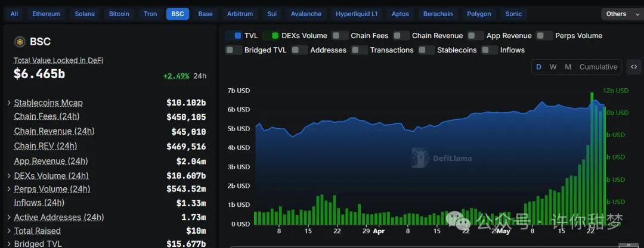Switch to the Hyperliquid L1 tab
Viewport: 644px width, 248px height.
coord(357,14)
